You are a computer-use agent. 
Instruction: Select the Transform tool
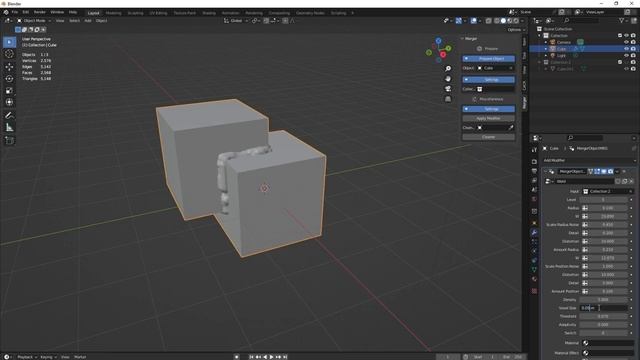[9, 102]
